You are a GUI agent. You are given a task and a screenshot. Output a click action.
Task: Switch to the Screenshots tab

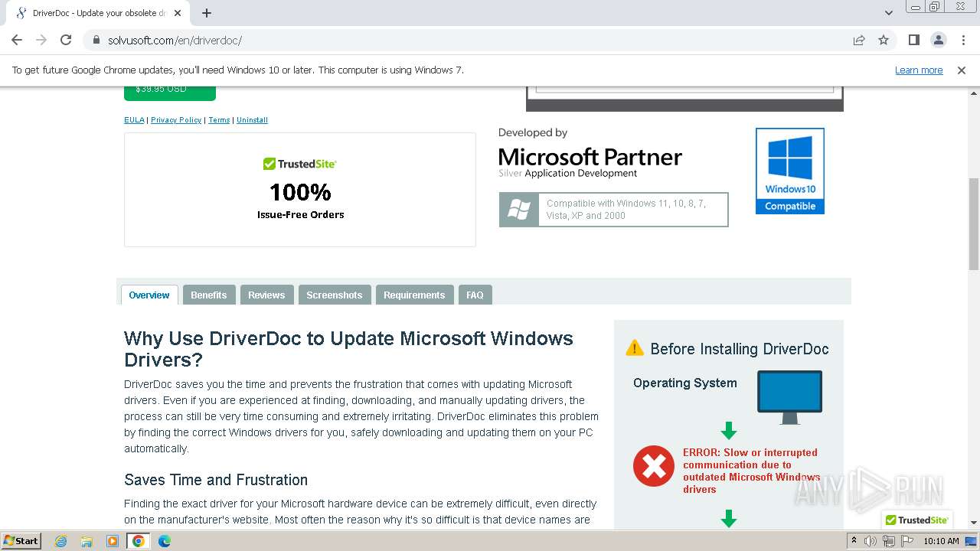335,295
